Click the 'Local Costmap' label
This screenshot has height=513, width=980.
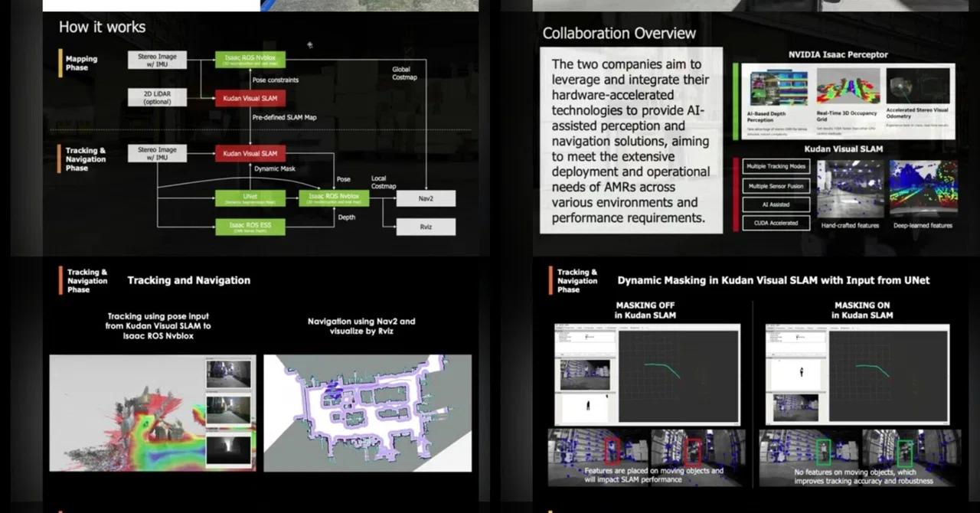(384, 182)
